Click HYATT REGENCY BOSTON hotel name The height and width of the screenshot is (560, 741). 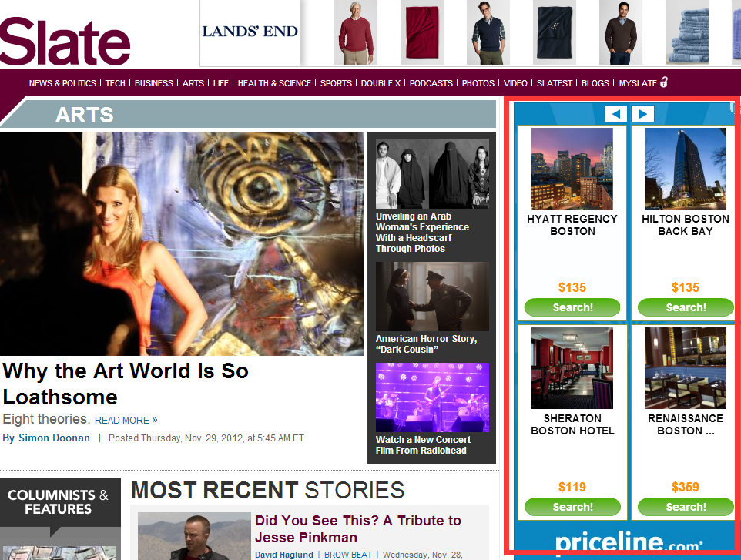coord(572,225)
